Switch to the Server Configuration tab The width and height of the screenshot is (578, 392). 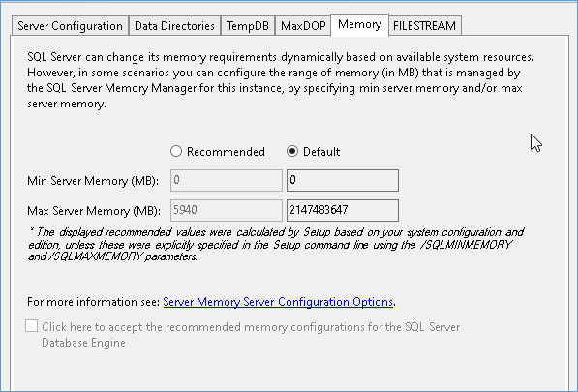tap(70, 26)
